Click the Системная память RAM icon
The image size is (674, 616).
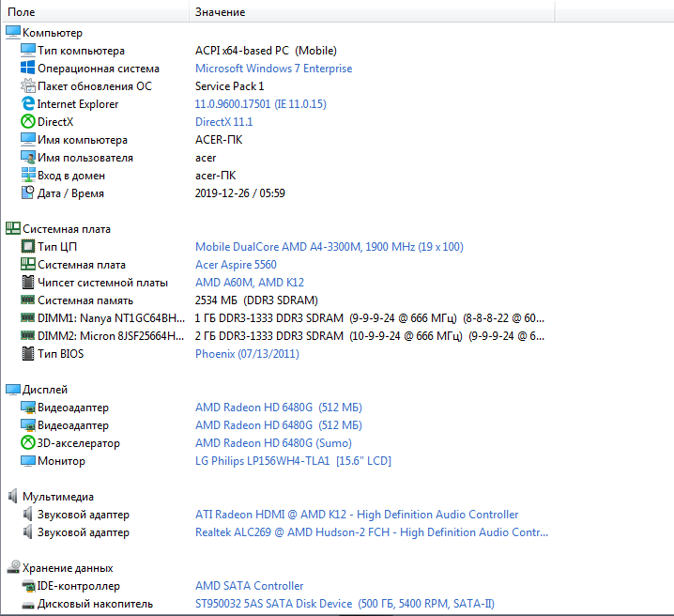[28, 300]
